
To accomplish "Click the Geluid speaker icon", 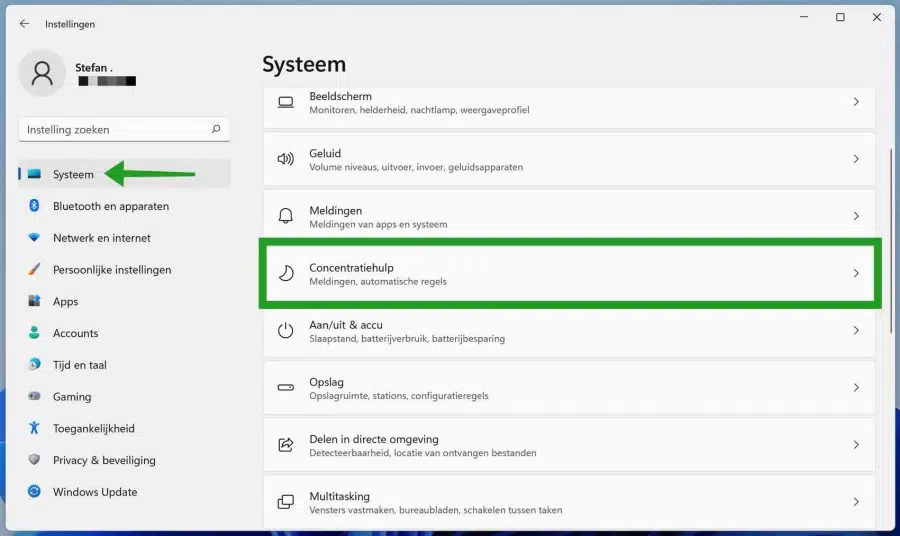I will pos(286,159).
